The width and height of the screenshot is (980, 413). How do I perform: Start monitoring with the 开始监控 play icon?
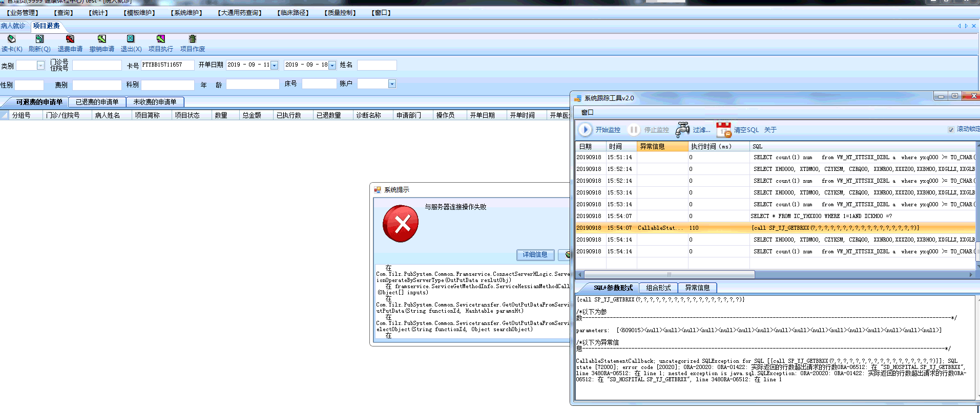(x=585, y=130)
